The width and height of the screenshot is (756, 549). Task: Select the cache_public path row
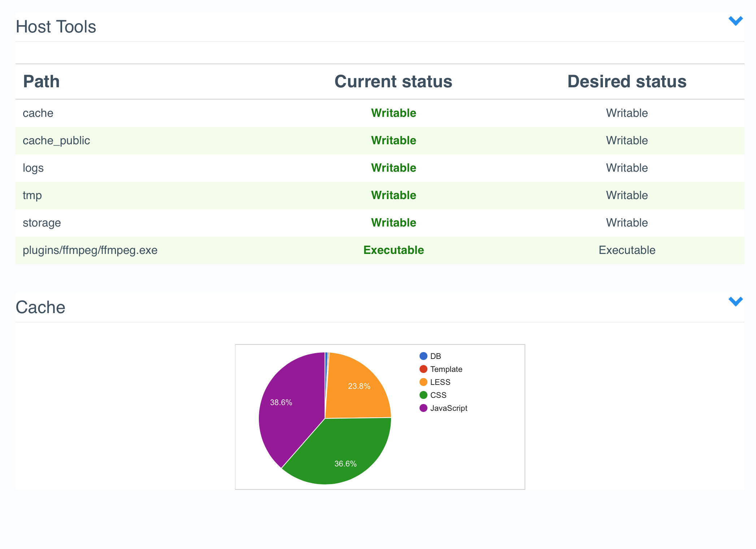click(56, 140)
